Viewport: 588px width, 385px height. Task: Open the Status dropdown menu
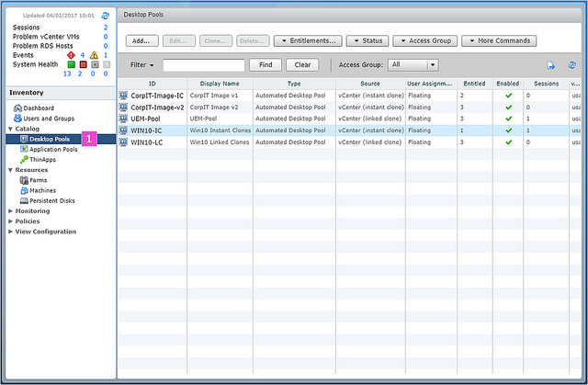tap(367, 40)
